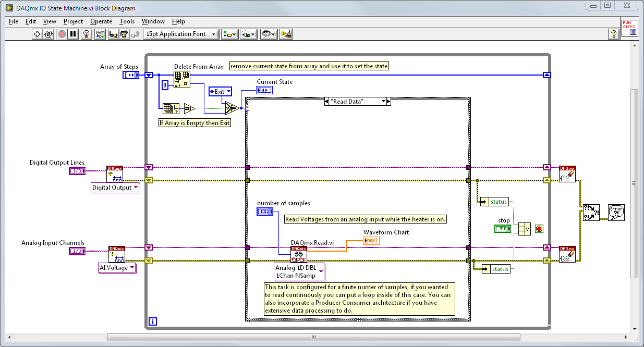Image resolution: width=644 pixels, height=347 pixels.
Task: Click the Run Continuously button
Action: [x=48, y=34]
